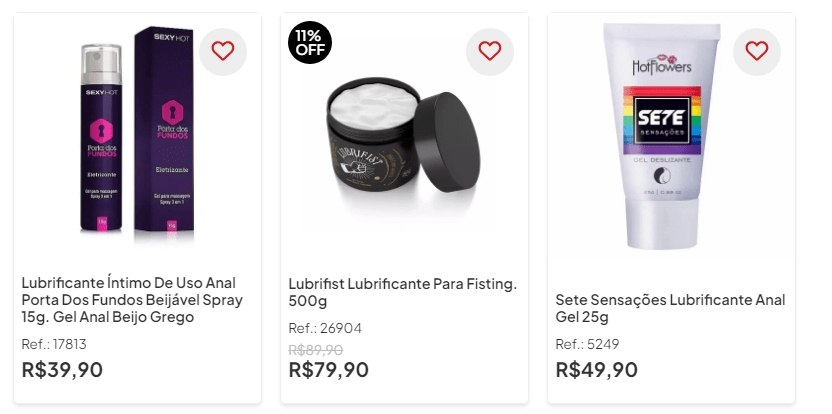832x414 pixels.
Task: Open the Lubrifist Lubrificante Para Fisting title
Action: pyautogui.click(x=402, y=292)
